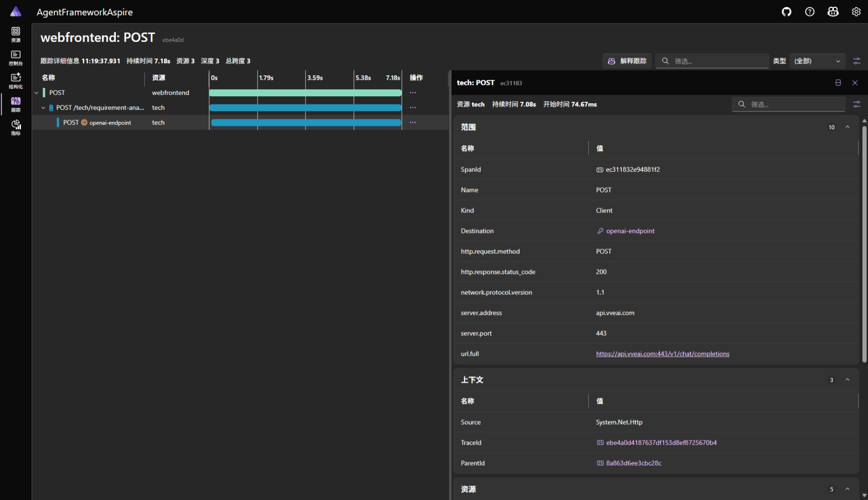
Task: Go to Console logs in sidebar
Action: point(16,57)
